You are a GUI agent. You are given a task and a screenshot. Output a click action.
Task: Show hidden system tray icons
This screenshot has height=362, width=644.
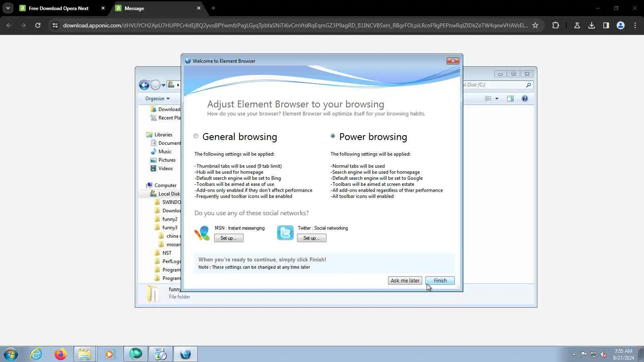(574, 354)
